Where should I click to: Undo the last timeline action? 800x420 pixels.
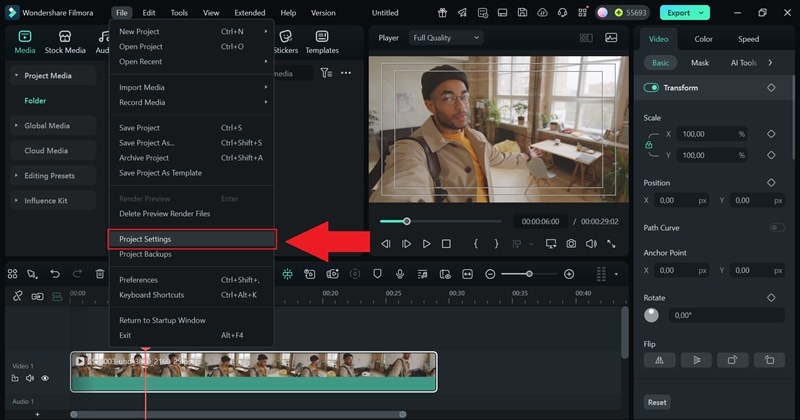click(x=55, y=274)
